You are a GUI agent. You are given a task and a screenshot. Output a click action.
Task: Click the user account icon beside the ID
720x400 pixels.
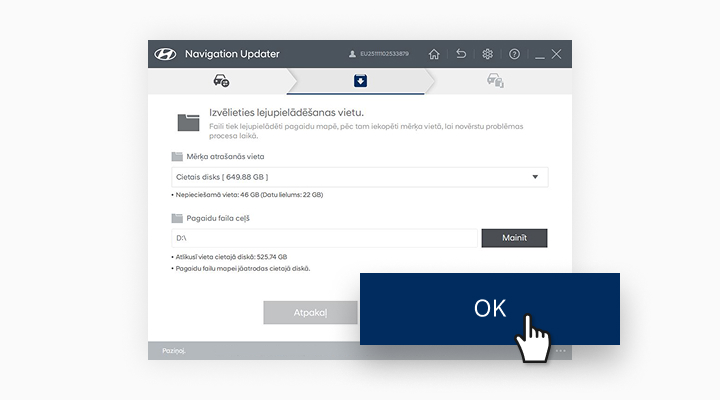pos(352,54)
